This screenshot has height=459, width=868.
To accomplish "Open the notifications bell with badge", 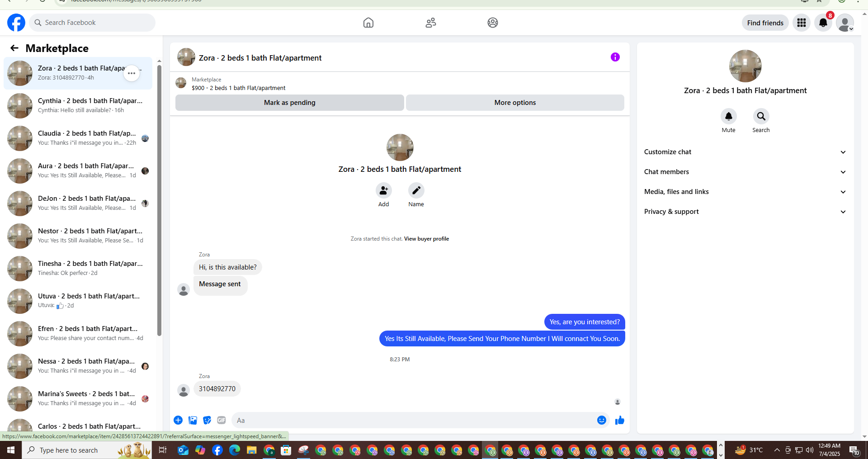I will coord(823,23).
